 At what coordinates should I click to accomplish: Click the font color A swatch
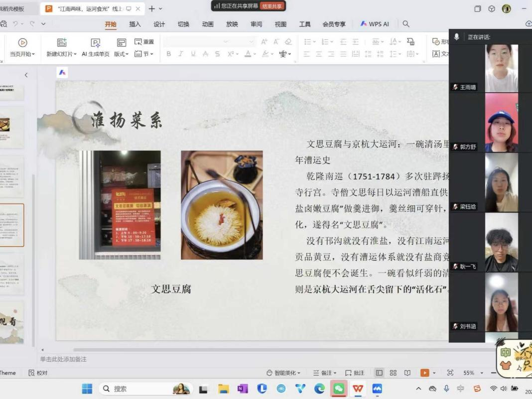coord(248,54)
